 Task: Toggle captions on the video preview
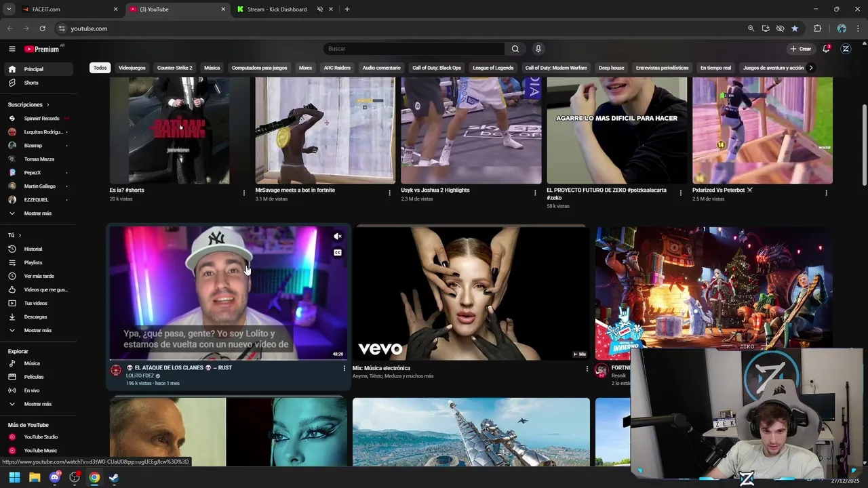coord(338,253)
